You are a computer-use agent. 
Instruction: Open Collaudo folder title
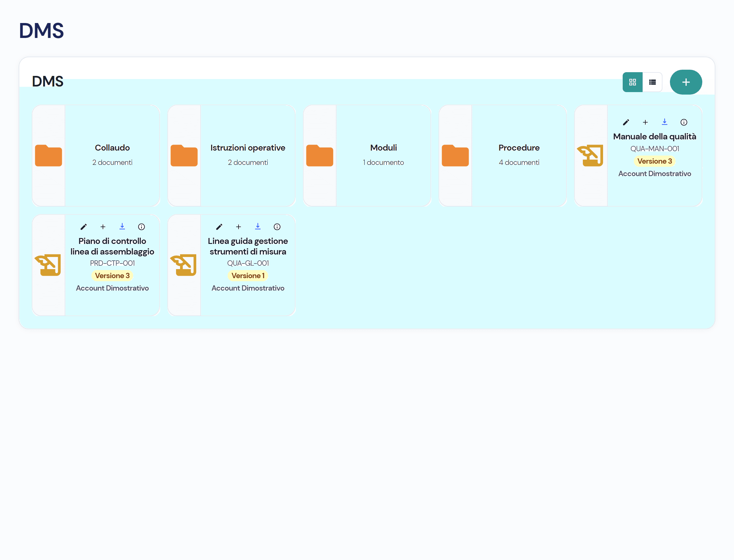tap(112, 148)
